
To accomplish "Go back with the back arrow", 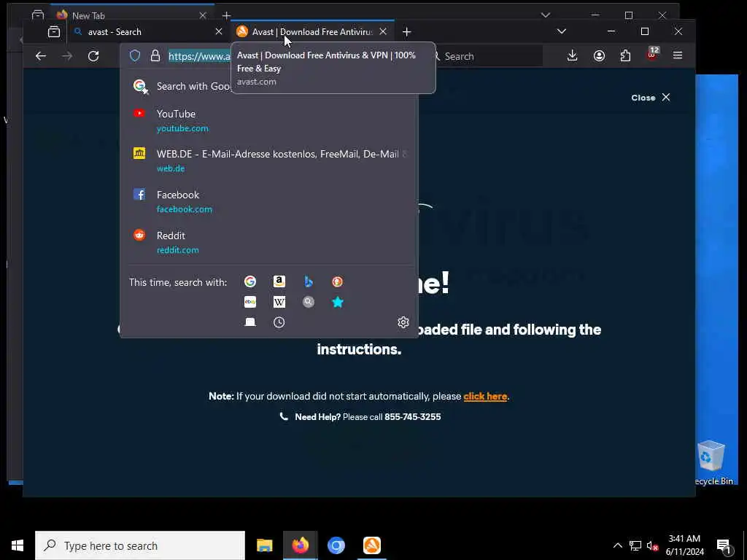I will click(x=41, y=55).
